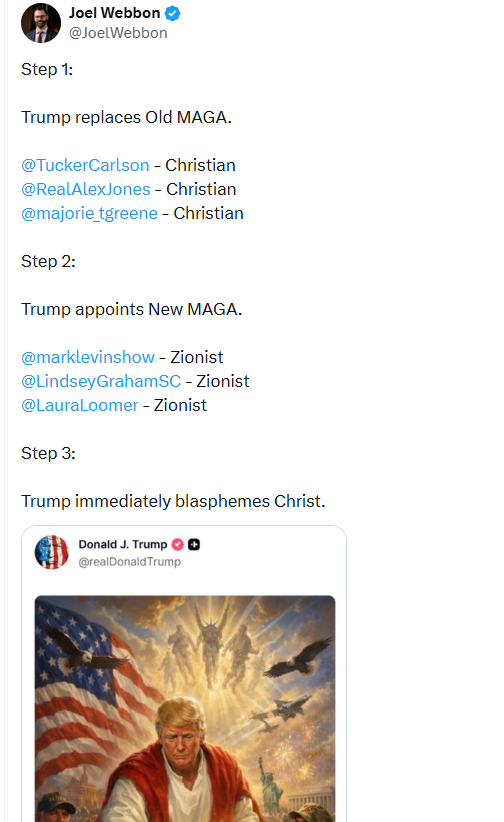Click the red verified badge next to Donald J. Trump

pos(178,545)
